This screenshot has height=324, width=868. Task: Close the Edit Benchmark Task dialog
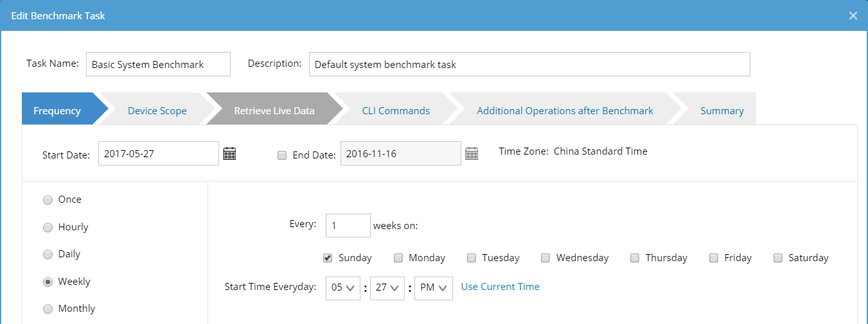[853, 15]
